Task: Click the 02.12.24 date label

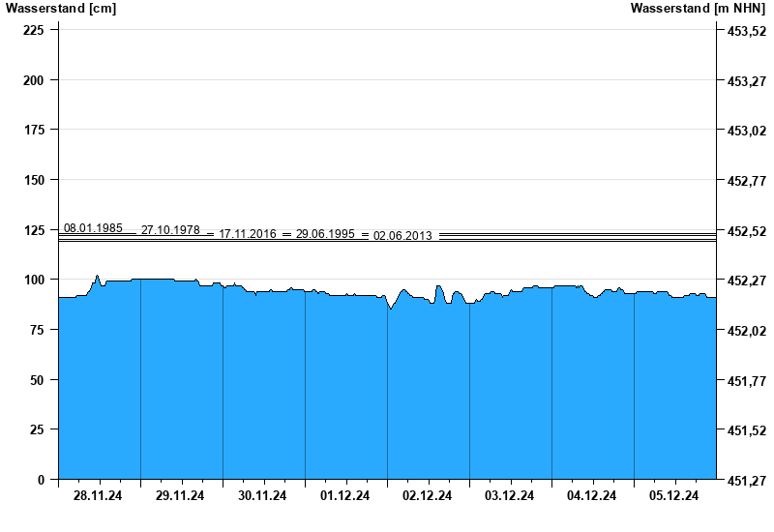Action: (x=428, y=496)
